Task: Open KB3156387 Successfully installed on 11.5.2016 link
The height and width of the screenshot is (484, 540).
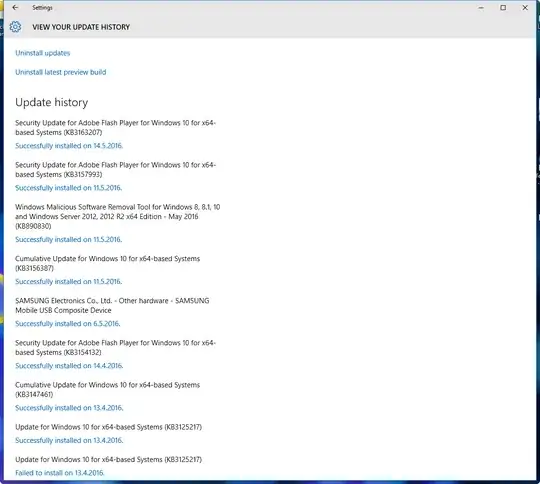Action: [x=69, y=281]
